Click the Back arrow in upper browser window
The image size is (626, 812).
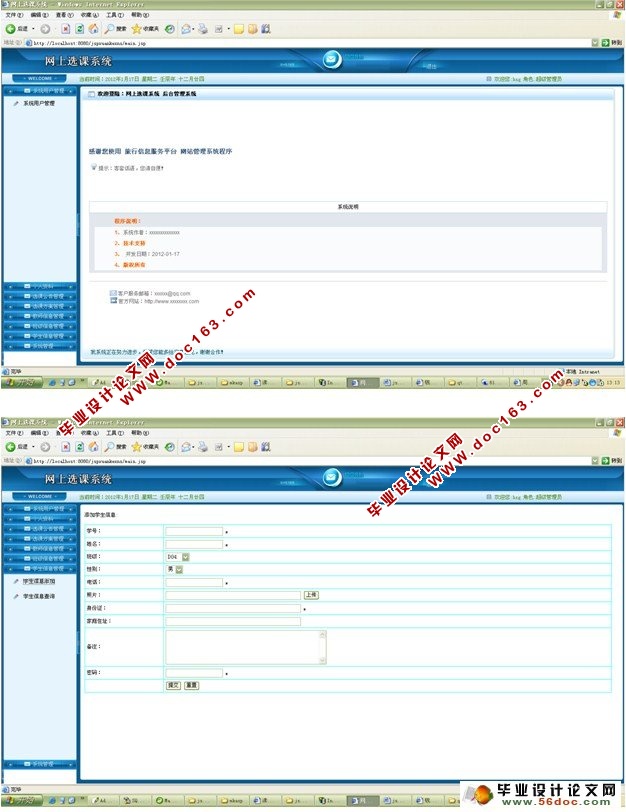click(10, 29)
